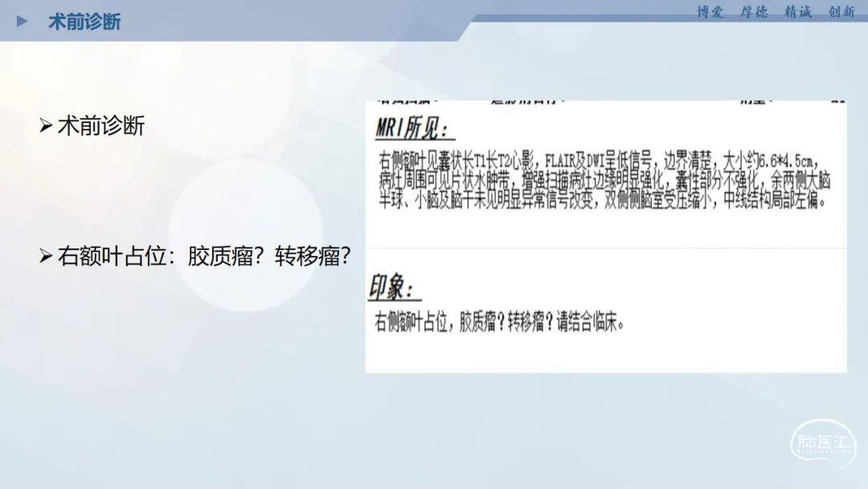Click the motto word "厚德"

(754, 11)
